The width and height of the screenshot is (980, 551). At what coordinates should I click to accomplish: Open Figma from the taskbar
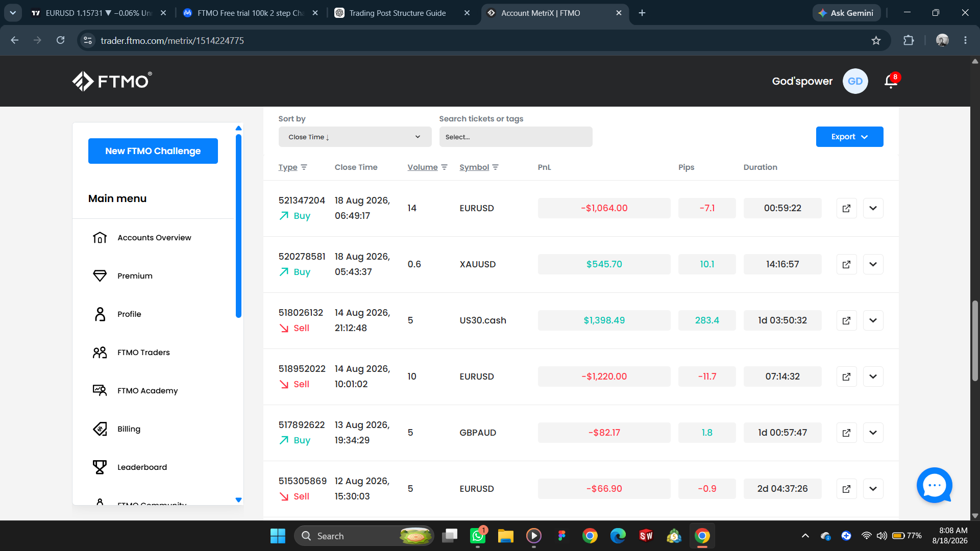point(561,536)
